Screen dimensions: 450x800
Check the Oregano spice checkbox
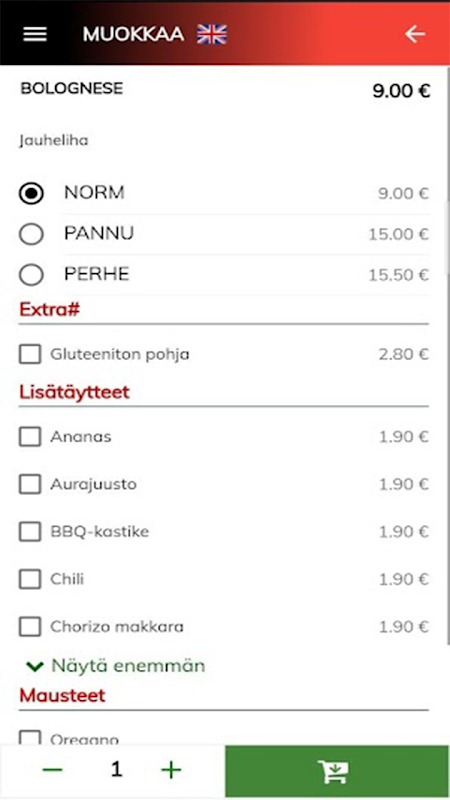30,738
